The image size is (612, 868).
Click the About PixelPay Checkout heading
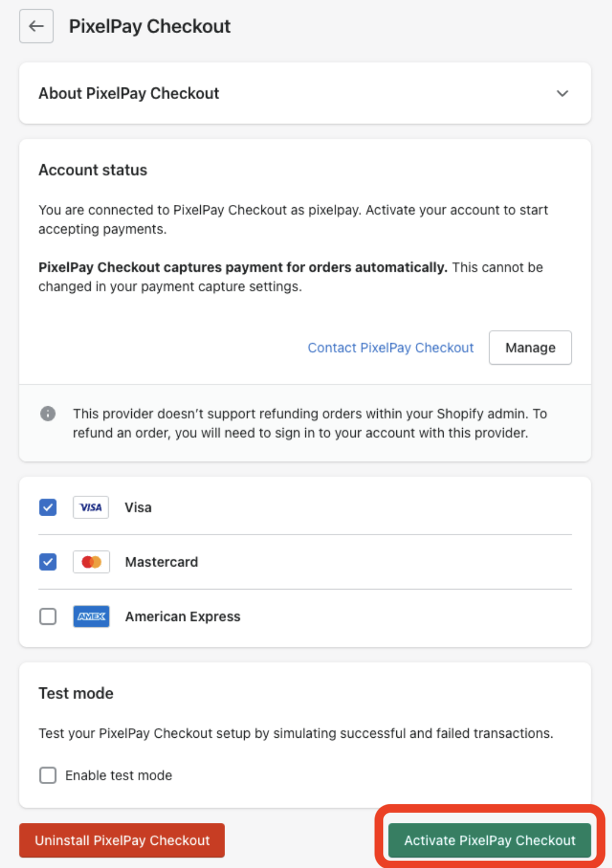click(129, 93)
